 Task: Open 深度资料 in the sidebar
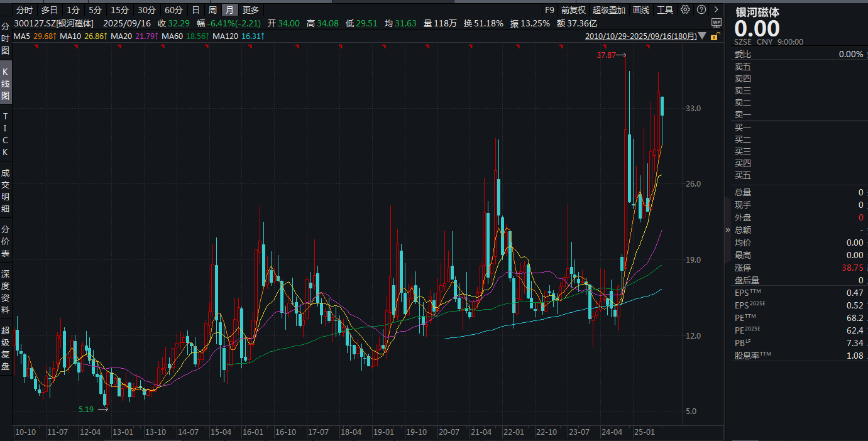coord(6,291)
